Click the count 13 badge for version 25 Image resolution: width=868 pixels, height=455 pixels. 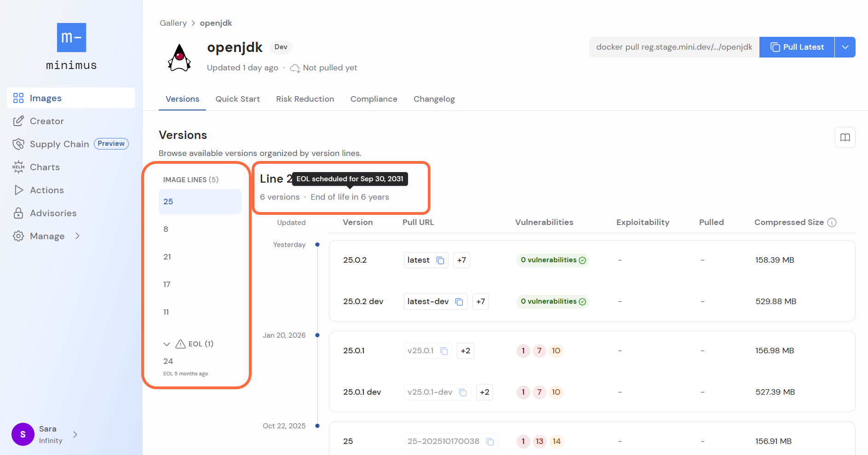(540, 442)
